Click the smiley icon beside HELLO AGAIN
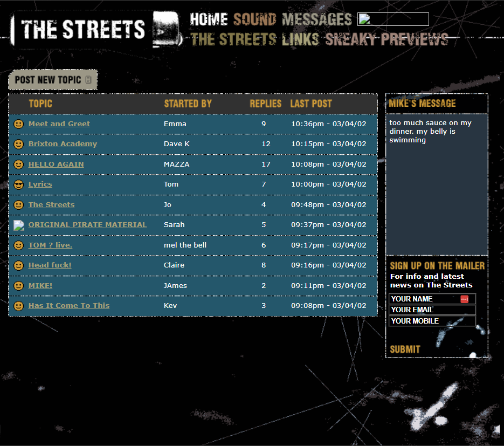504x446 pixels. (x=19, y=164)
